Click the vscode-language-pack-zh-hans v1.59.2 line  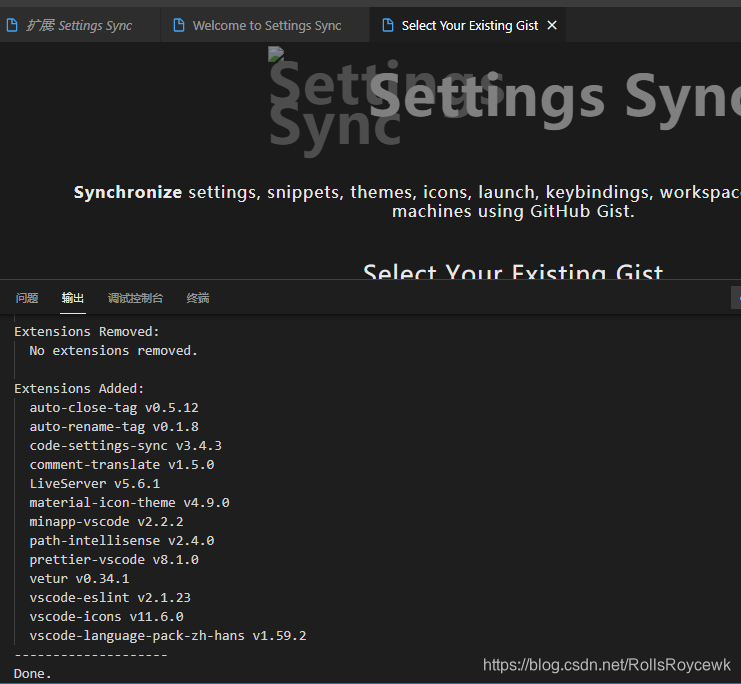[168, 636]
